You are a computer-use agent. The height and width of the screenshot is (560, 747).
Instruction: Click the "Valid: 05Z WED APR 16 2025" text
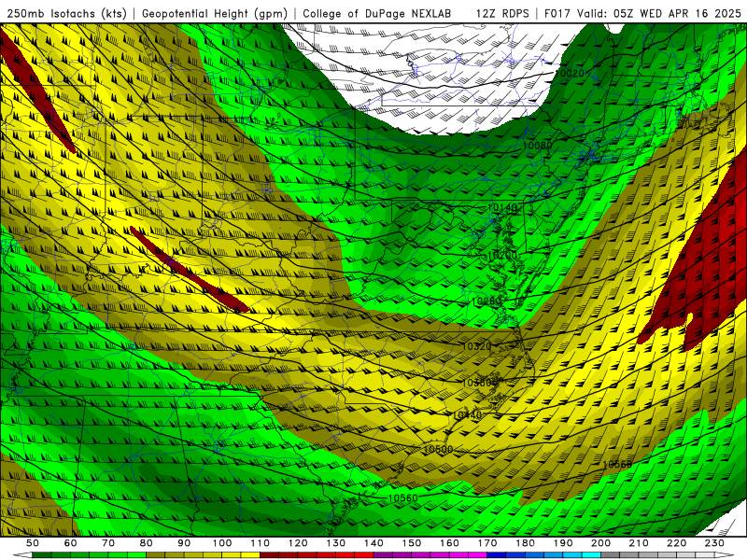(660, 14)
